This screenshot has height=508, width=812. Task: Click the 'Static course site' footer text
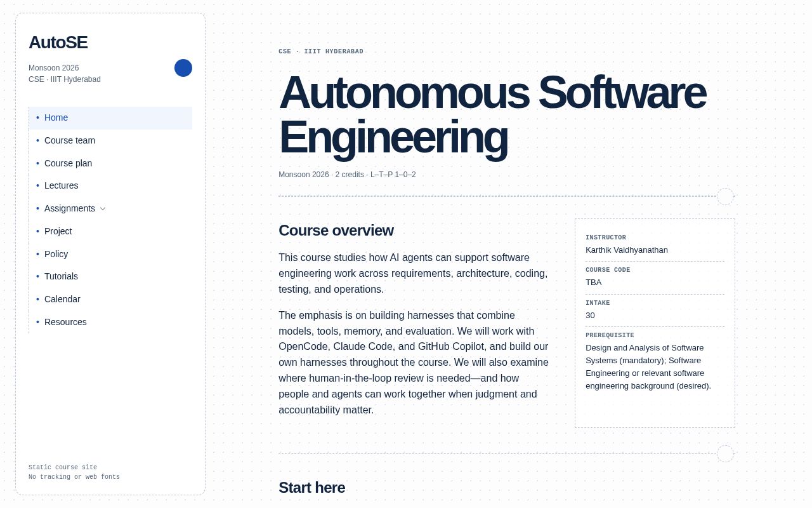point(63,467)
